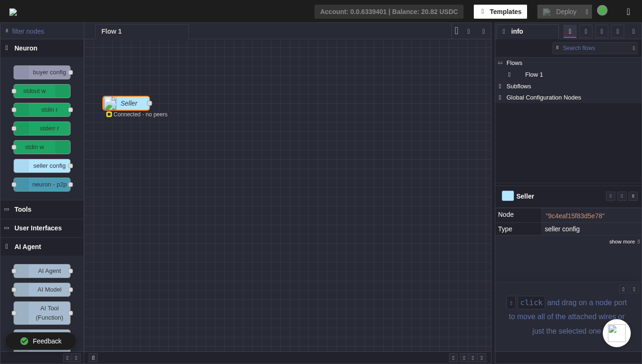Open the Feedback button

tap(41, 341)
